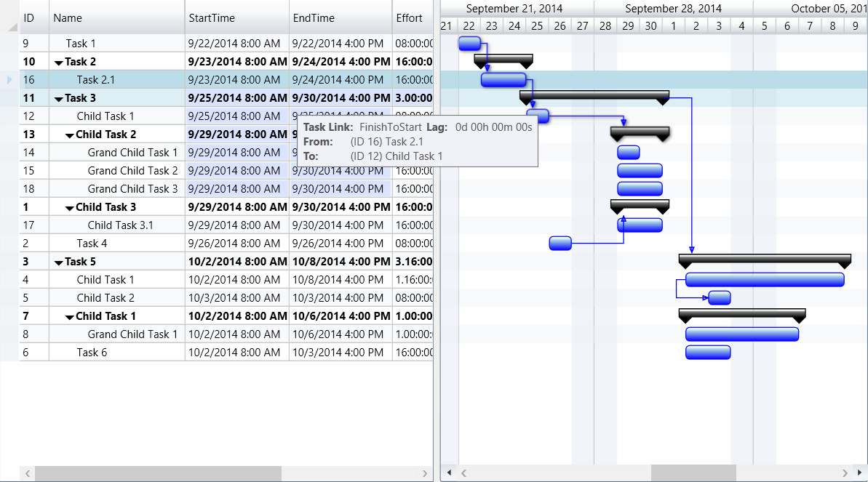Image resolution: width=868 pixels, height=482 pixels.
Task: Select the Task 4 Gantt bar
Action: pos(560,244)
